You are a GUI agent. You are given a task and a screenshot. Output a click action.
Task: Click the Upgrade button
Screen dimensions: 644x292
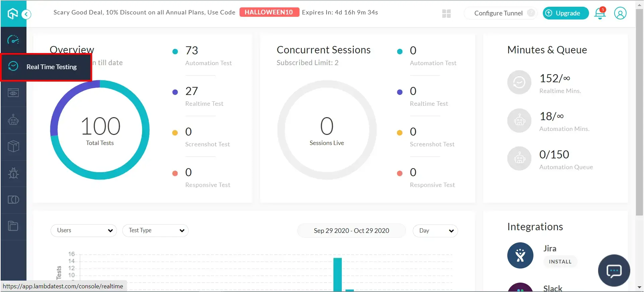click(x=565, y=13)
